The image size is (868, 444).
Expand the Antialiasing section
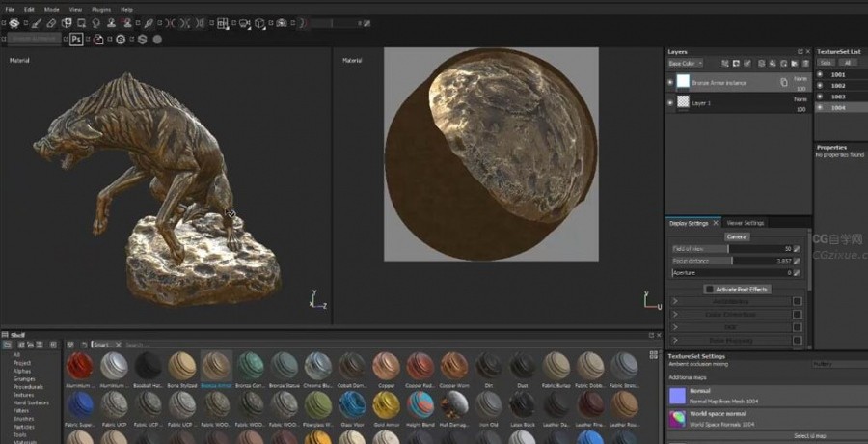coord(675,301)
